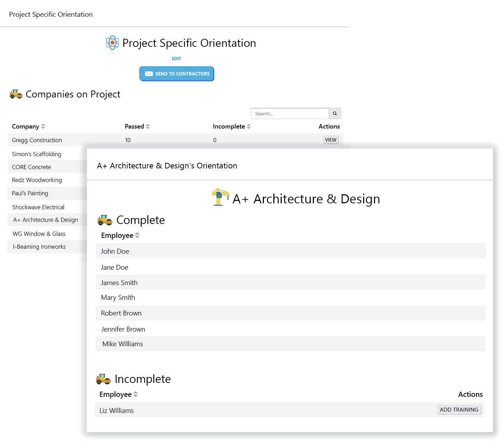Click Send to Contractors button
The width and height of the screenshot is (504, 443).
click(177, 74)
